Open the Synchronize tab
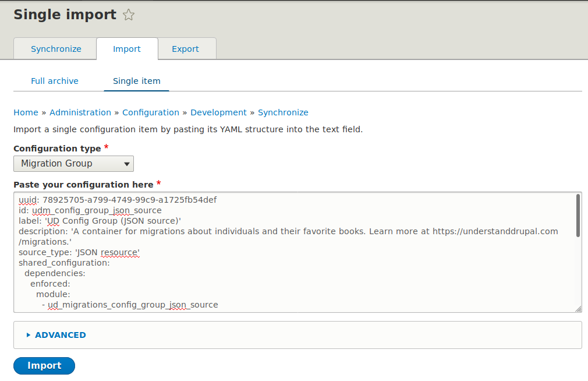This screenshot has height=381, width=588. coord(55,49)
